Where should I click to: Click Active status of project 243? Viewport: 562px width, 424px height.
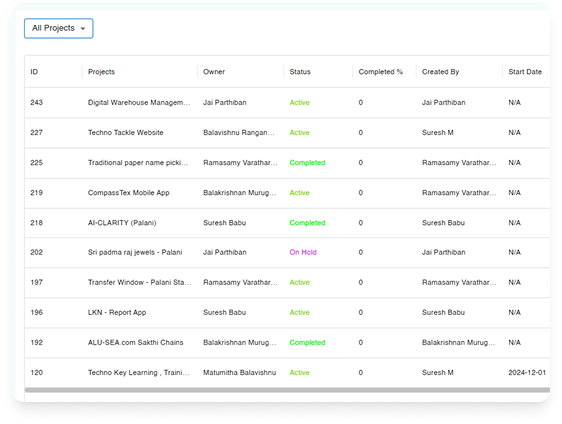(x=300, y=103)
